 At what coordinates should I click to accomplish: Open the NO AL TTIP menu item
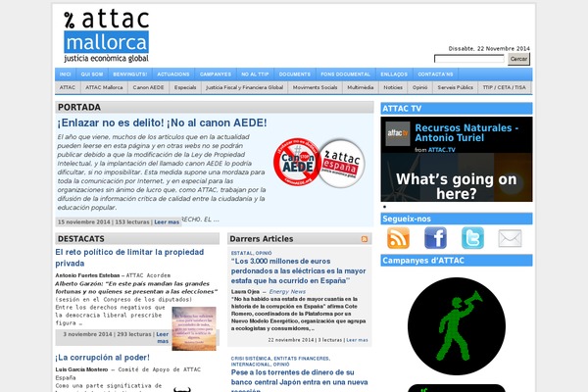[255, 74]
